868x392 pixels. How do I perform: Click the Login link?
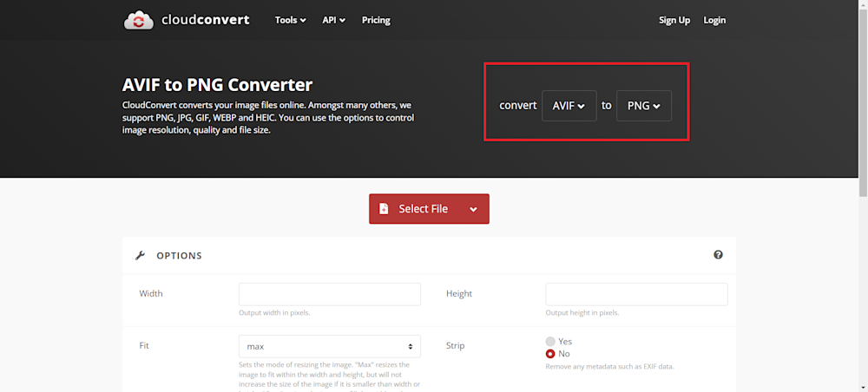[714, 21]
